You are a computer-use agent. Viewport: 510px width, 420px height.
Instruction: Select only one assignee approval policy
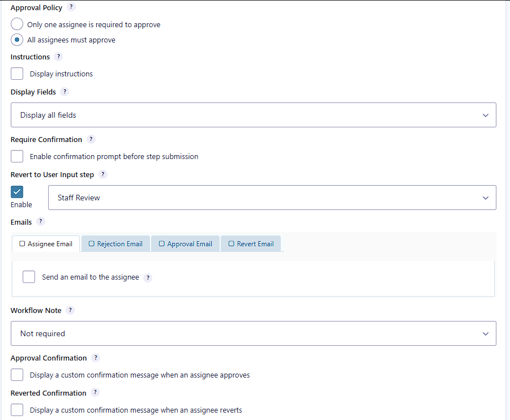[16, 24]
